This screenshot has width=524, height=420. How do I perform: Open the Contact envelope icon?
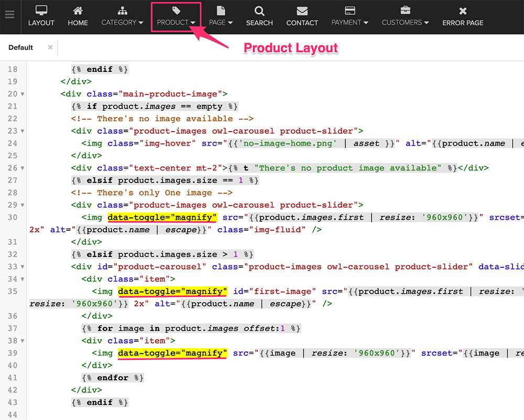pyautogui.click(x=302, y=10)
